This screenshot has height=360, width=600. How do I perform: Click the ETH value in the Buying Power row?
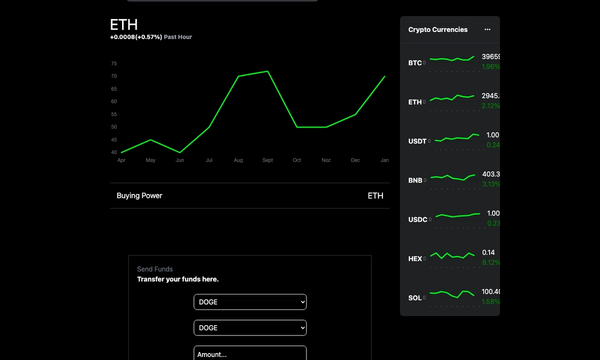point(375,195)
